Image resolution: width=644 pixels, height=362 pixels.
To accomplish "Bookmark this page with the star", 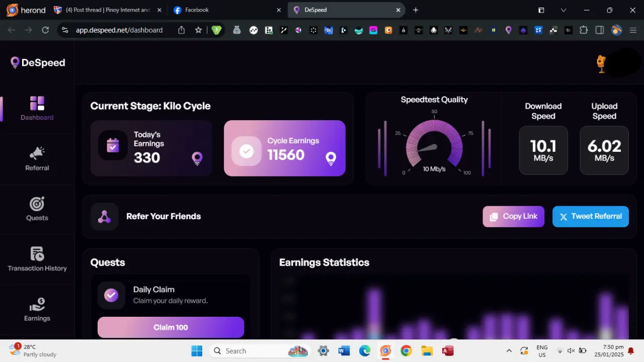I will click(x=198, y=30).
